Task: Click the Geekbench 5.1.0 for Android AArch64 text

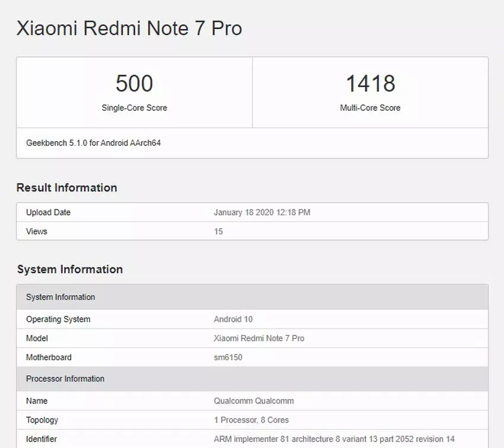Action: tap(94, 143)
